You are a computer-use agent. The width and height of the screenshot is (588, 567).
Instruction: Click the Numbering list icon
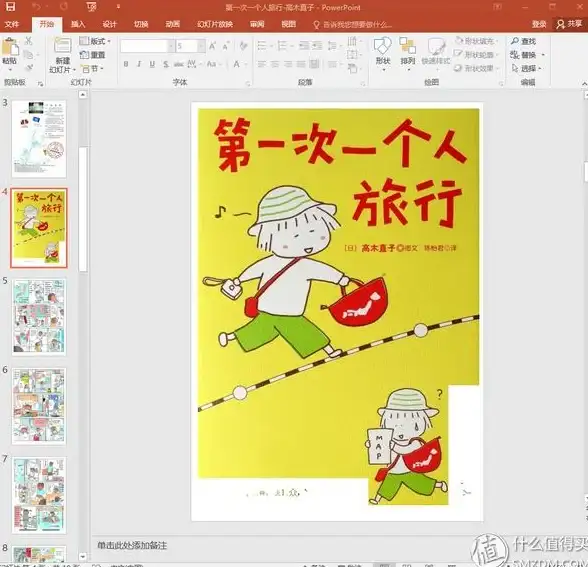(282, 46)
